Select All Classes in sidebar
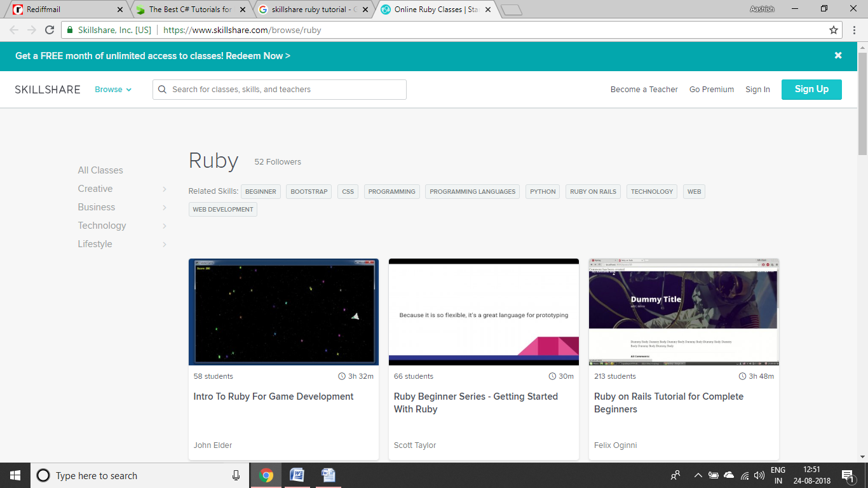Screen dimensions: 868x488 coord(100,170)
